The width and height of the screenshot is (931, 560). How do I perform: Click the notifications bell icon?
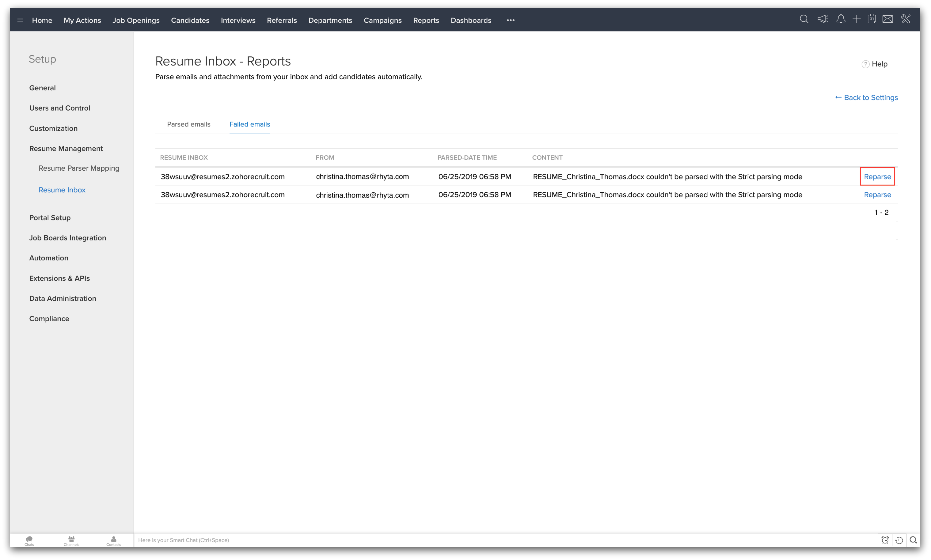click(x=840, y=19)
